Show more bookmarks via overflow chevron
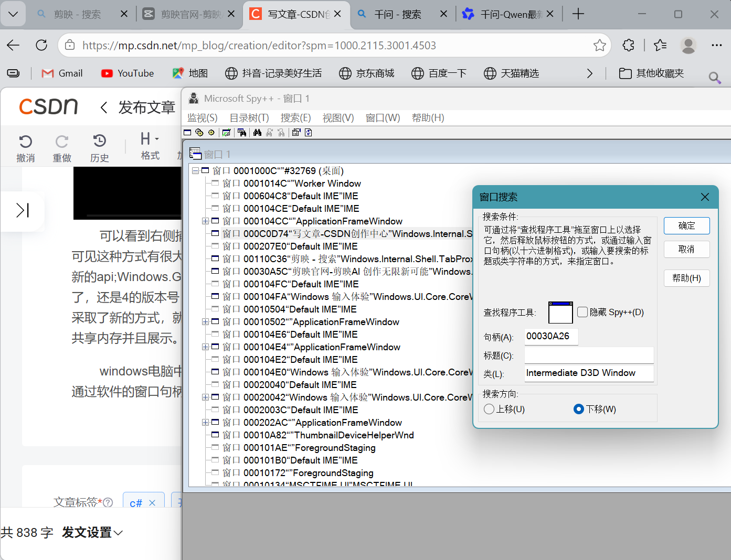731x560 pixels. [x=590, y=73]
